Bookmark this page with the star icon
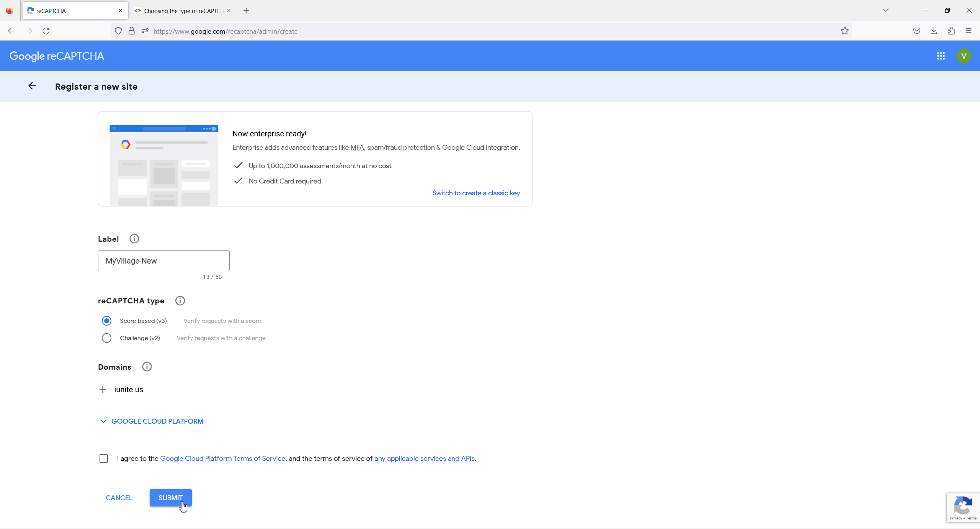This screenshot has width=980, height=529. pos(844,31)
